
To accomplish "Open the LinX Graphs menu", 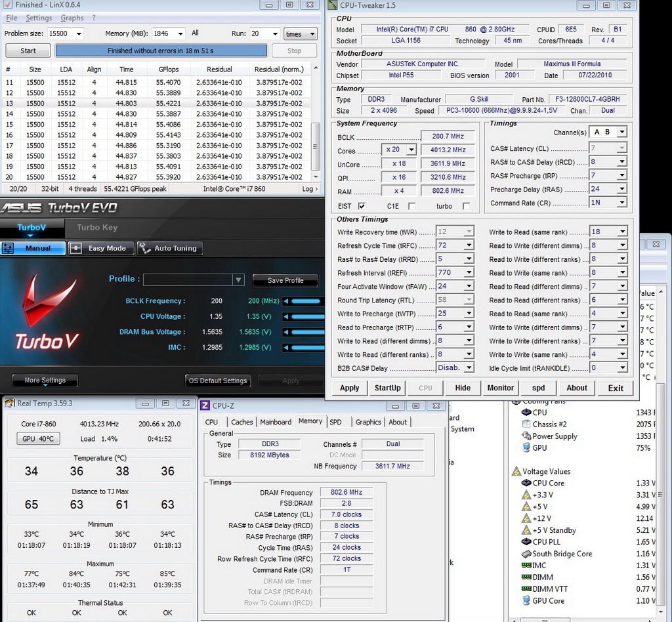I will [x=72, y=18].
